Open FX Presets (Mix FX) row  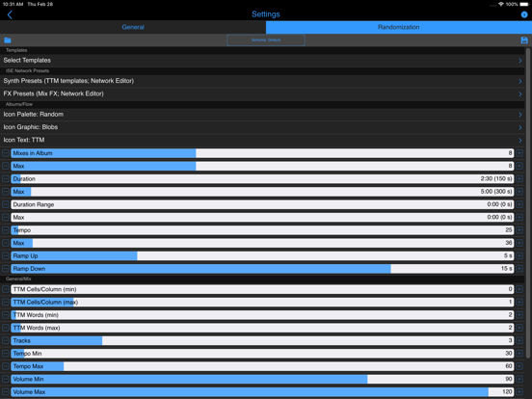(x=262, y=94)
